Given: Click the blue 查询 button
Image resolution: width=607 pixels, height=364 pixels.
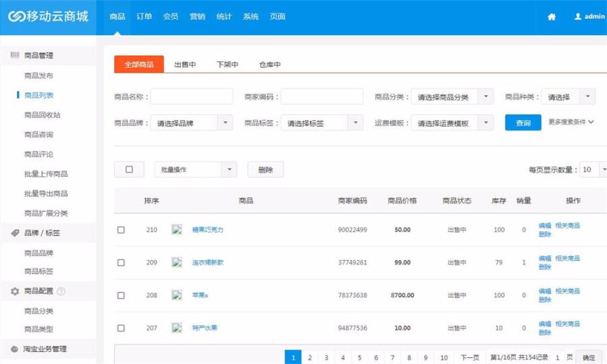Looking at the screenshot, I should coord(523,123).
